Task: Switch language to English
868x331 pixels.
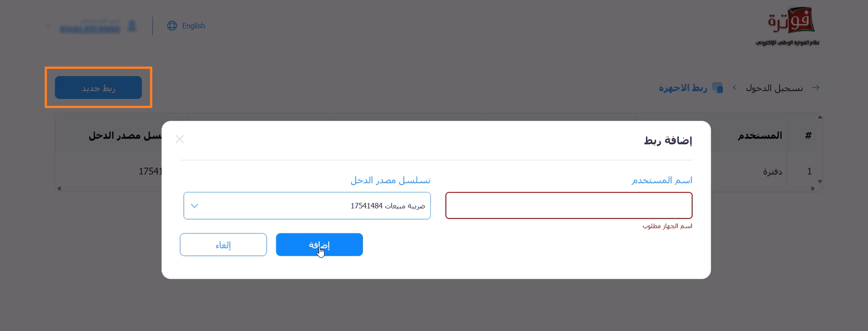Action: 193,26
